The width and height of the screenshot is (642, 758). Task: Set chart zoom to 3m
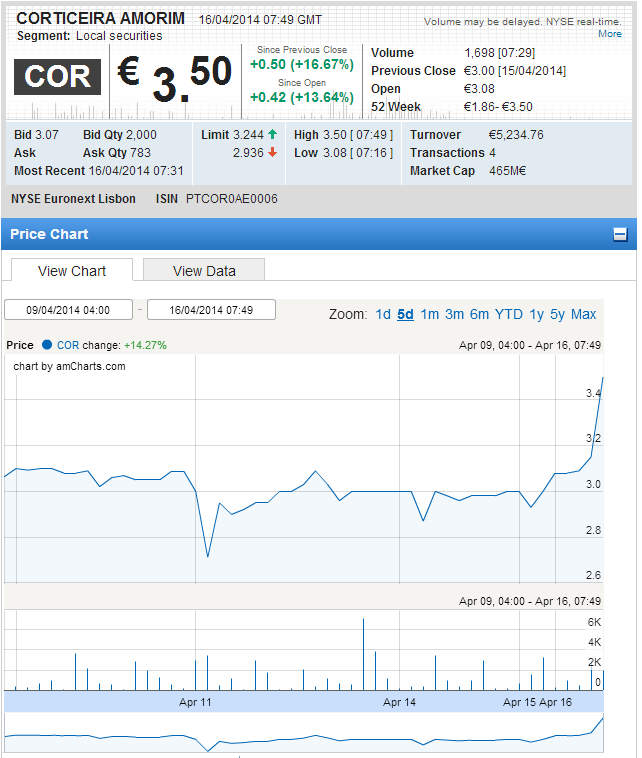pos(454,314)
